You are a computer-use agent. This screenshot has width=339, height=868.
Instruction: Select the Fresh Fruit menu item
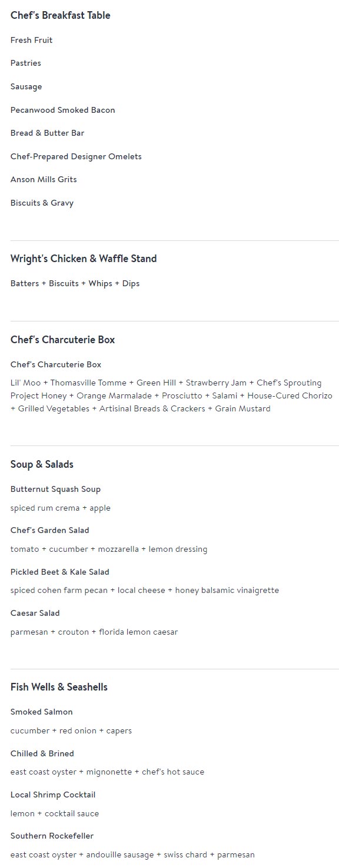tap(31, 40)
